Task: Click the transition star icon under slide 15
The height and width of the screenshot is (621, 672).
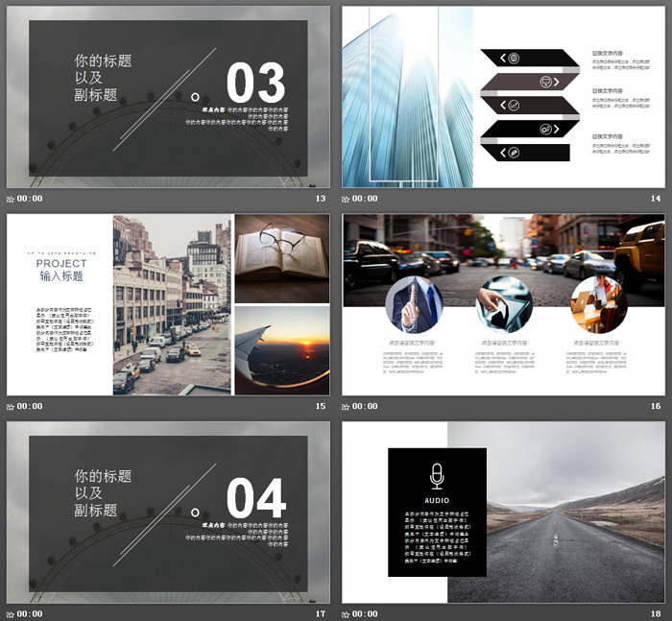Action: pos(11,406)
